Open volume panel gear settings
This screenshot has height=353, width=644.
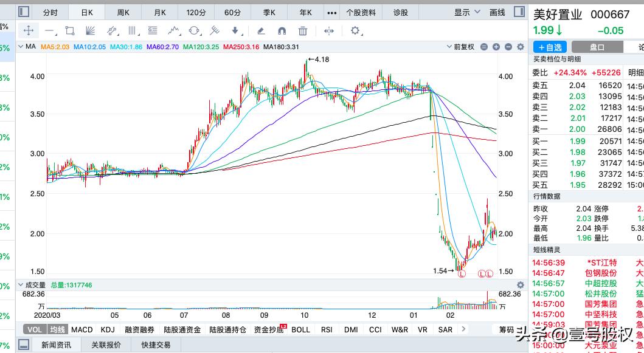pos(520,285)
